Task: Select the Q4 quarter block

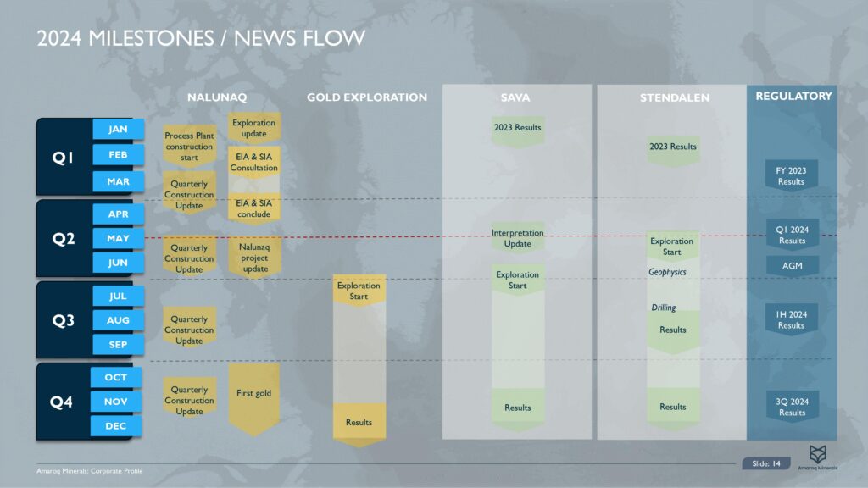Action: [62, 402]
